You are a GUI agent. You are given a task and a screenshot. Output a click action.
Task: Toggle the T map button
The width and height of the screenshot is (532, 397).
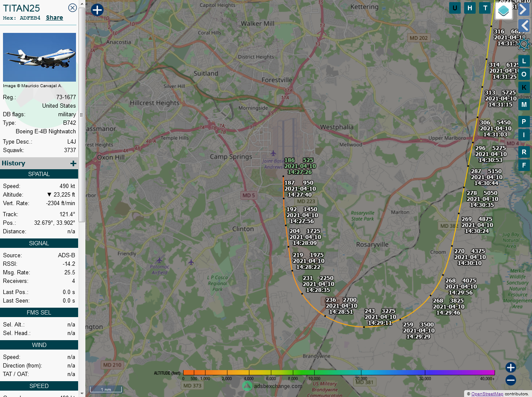click(x=485, y=8)
